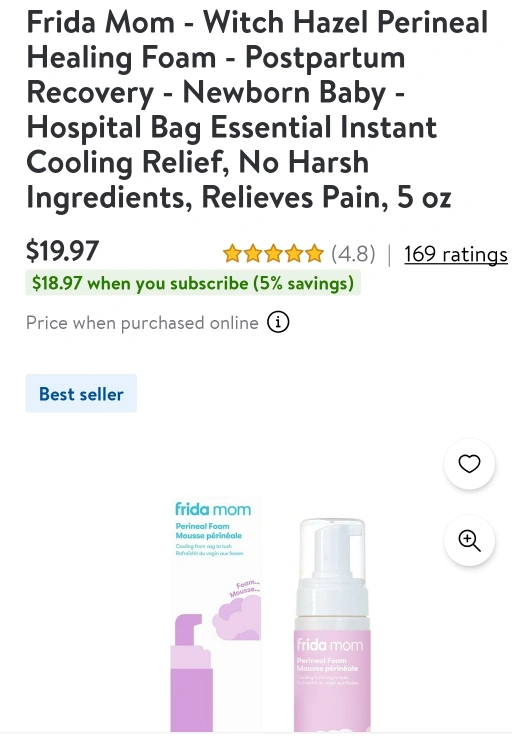Open the product box packaging image

click(x=216, y=614)
